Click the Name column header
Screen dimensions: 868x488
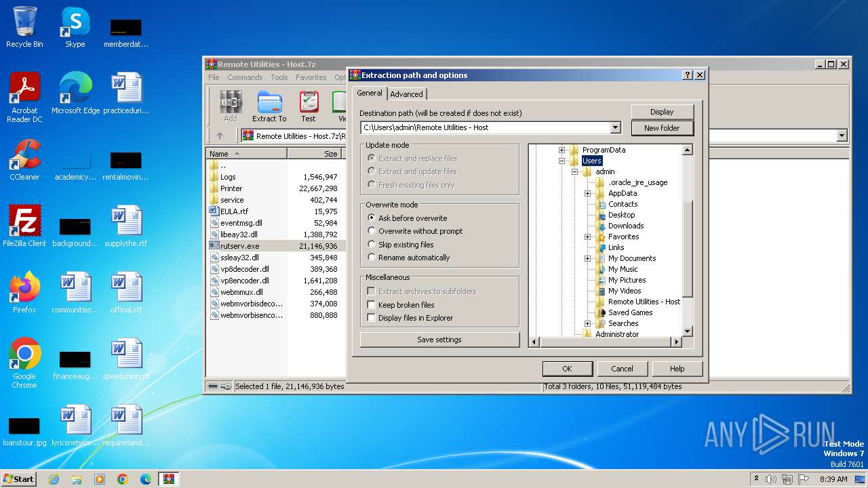tap(247, 154)
